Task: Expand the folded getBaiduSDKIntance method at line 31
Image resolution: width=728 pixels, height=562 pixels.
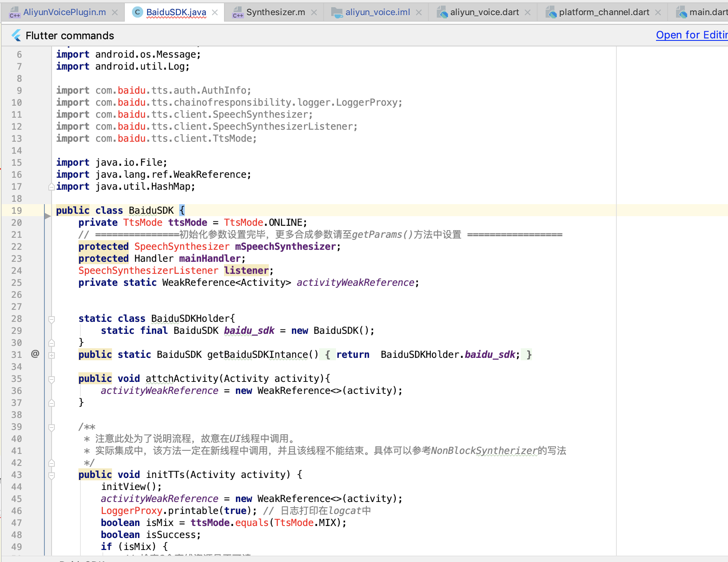Action: [52, 355]
